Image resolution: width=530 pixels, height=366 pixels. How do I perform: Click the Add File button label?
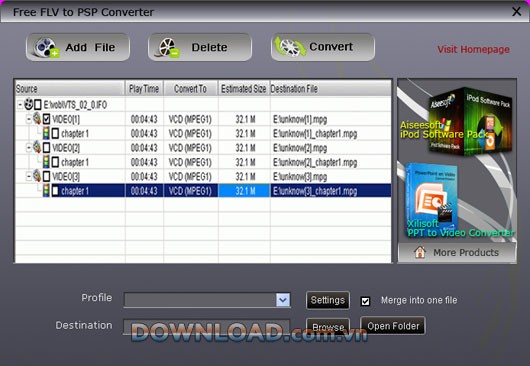(90, 47)
